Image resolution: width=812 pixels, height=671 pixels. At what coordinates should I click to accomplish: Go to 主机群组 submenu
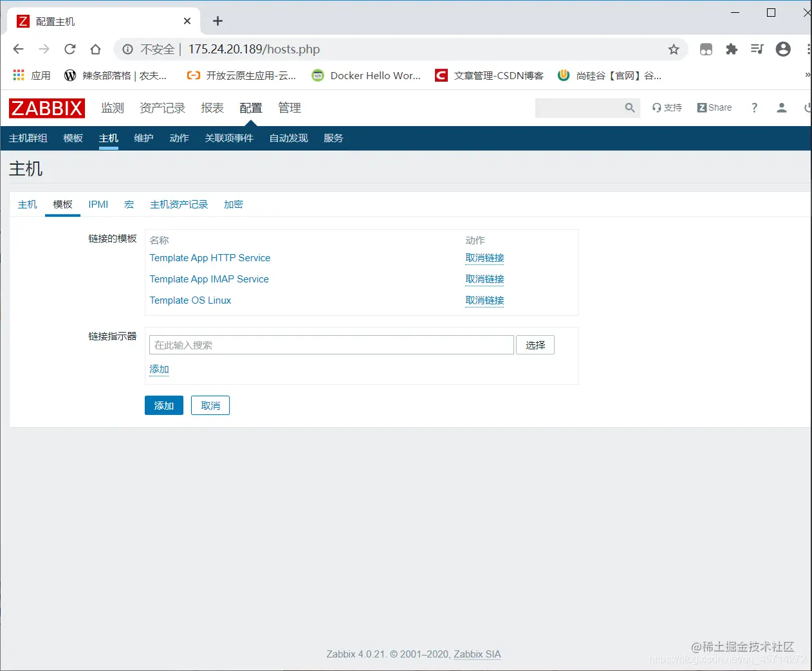point(28,138)
